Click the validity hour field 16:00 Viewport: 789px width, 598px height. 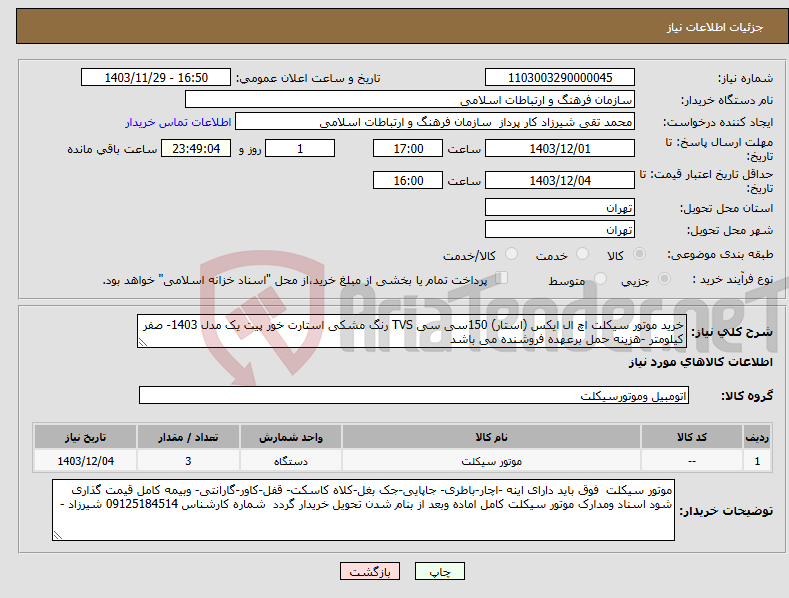point(408,180)
